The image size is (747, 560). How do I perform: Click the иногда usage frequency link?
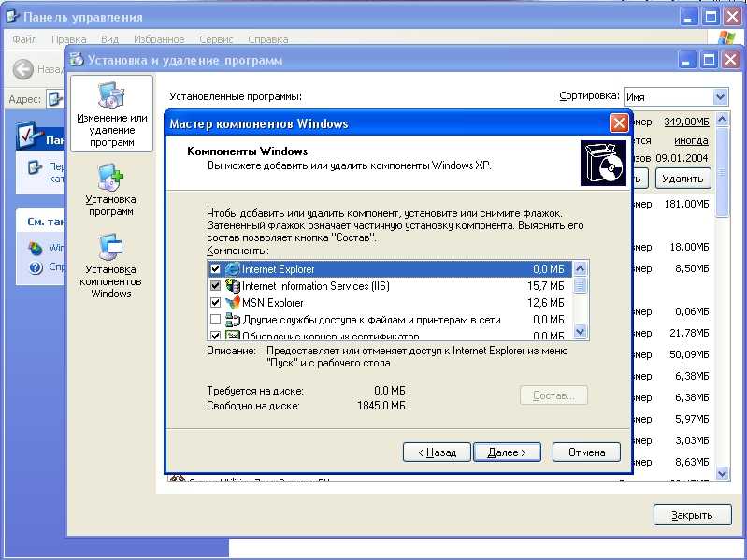[691, 141]
